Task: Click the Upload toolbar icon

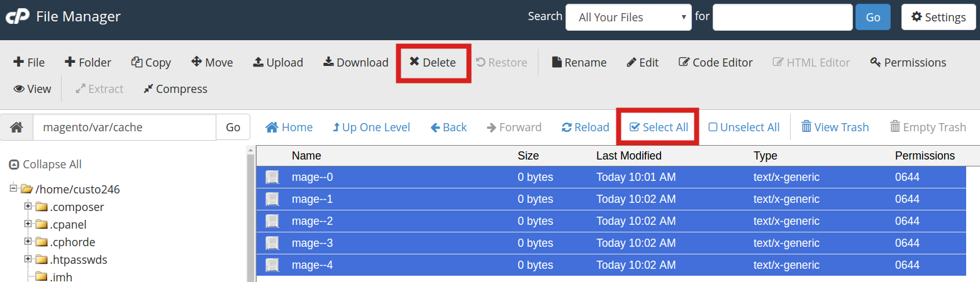Action: [258, 62]
